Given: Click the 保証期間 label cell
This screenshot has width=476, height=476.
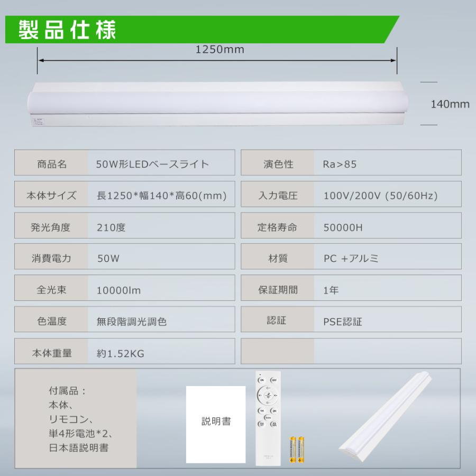Looking at the screenshot, I should point(278,288).
